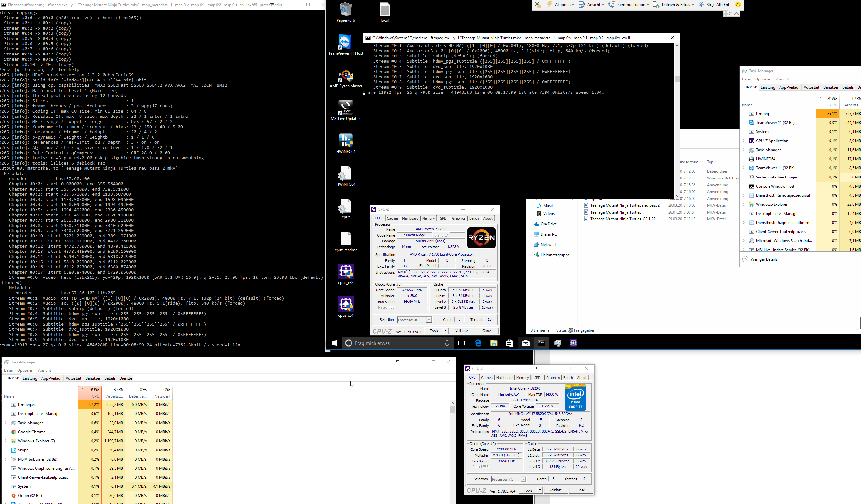
Task: Open the Tools dropdown arrow in Ryzen CPU-Z
Action: tap(446, 331)
